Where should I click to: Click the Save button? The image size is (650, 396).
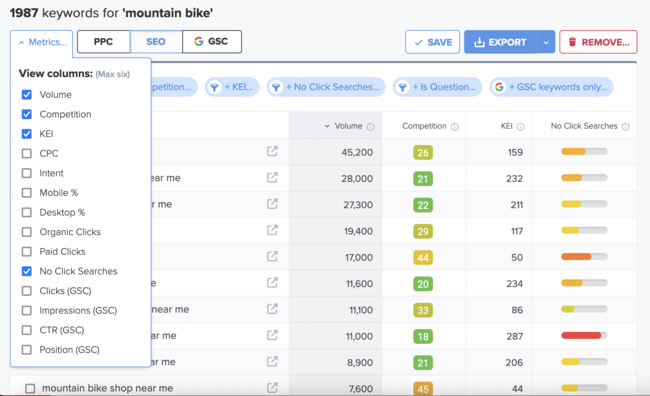(x=432, y=42)
